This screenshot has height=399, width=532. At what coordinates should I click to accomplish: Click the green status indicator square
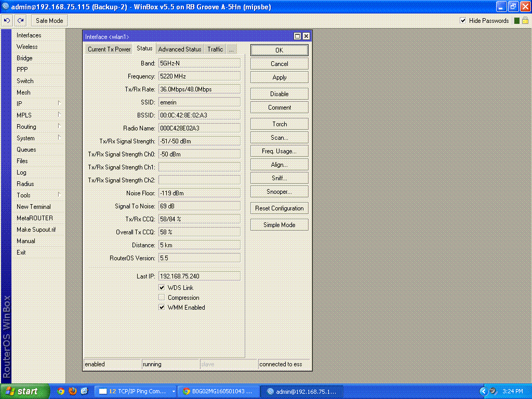tap(517, 21)
